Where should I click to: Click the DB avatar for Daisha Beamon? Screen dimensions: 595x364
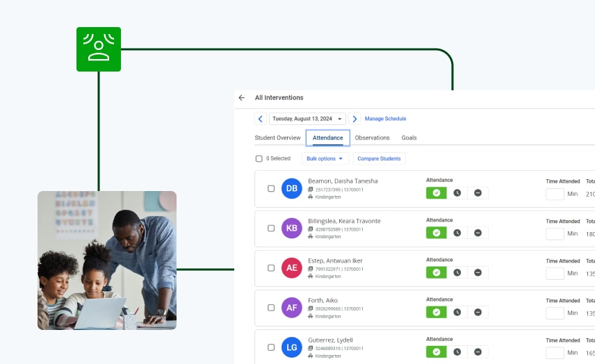[292, 188]
